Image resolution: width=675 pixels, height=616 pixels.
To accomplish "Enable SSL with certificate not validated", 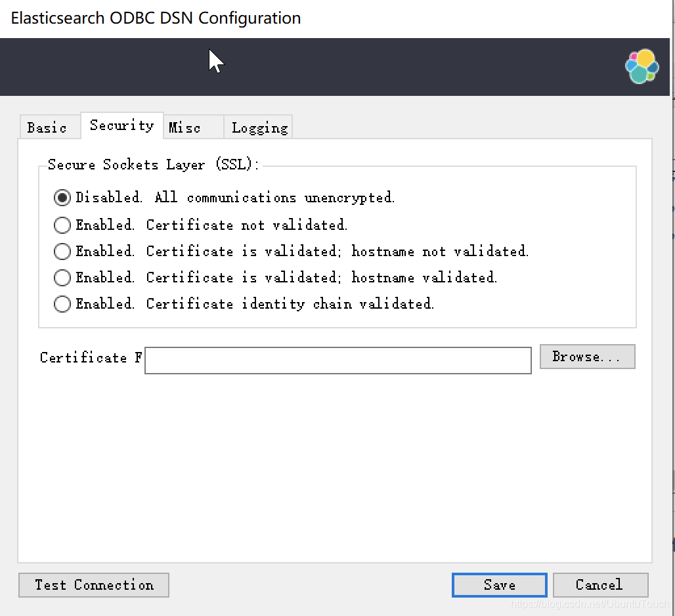I will click(x=62, y=225).
